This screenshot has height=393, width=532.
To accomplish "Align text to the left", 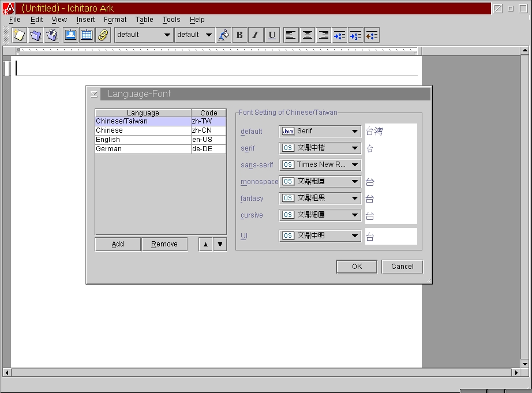I will click(291, 35).
